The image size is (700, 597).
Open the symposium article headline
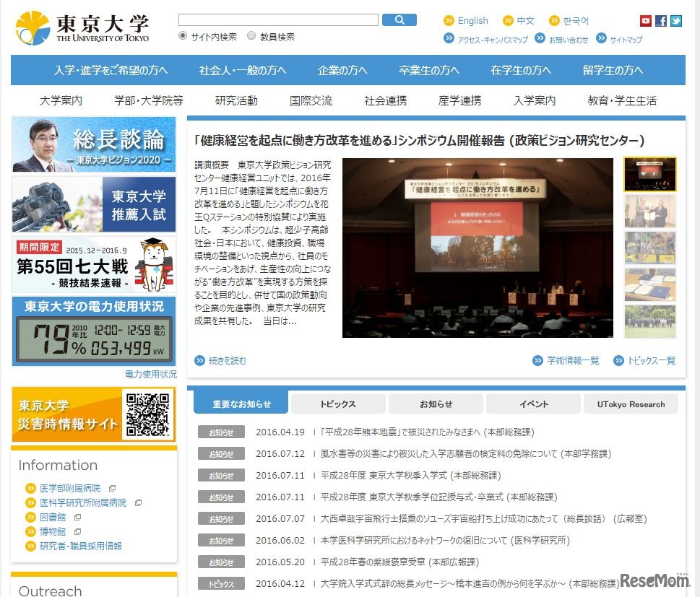tap(419, 141)
